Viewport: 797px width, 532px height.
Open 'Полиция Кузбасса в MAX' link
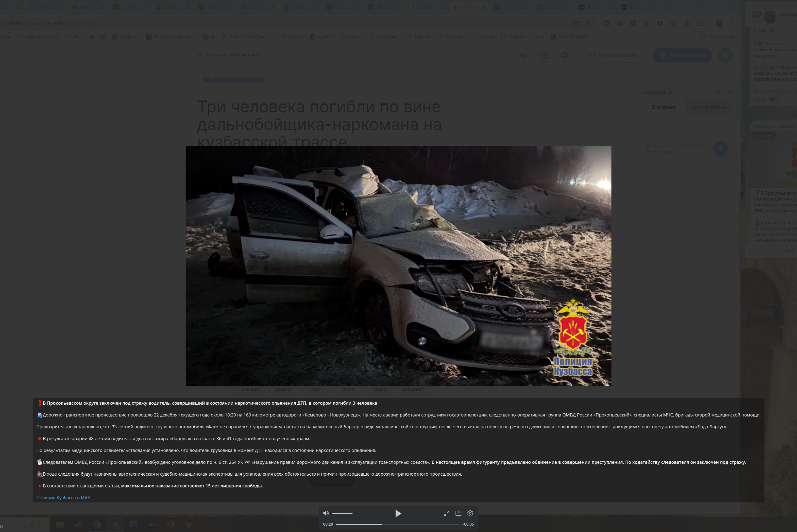click(63, 497)
